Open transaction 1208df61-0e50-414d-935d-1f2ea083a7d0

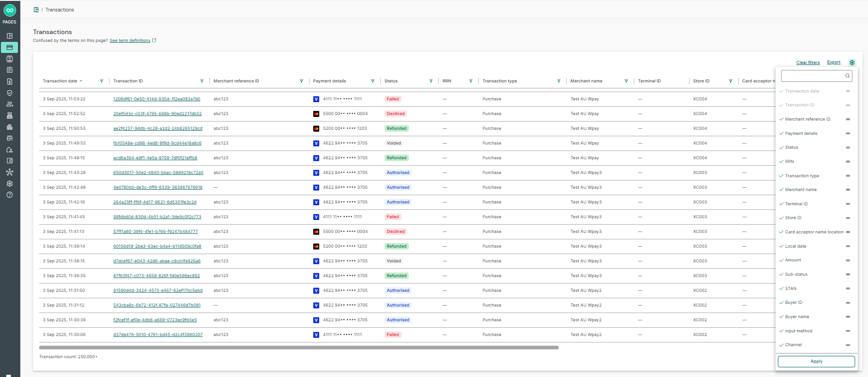(x=157, y=99)
